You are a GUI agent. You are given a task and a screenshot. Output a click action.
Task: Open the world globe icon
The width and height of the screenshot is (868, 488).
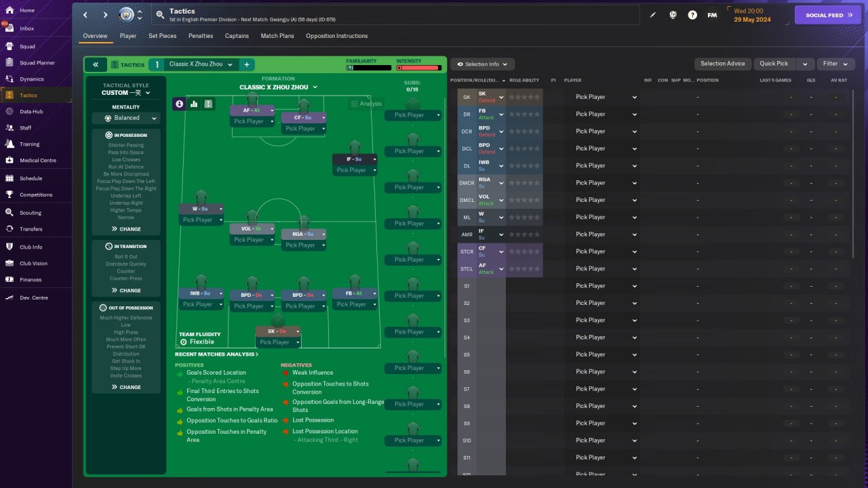click(x=673, y=15)
